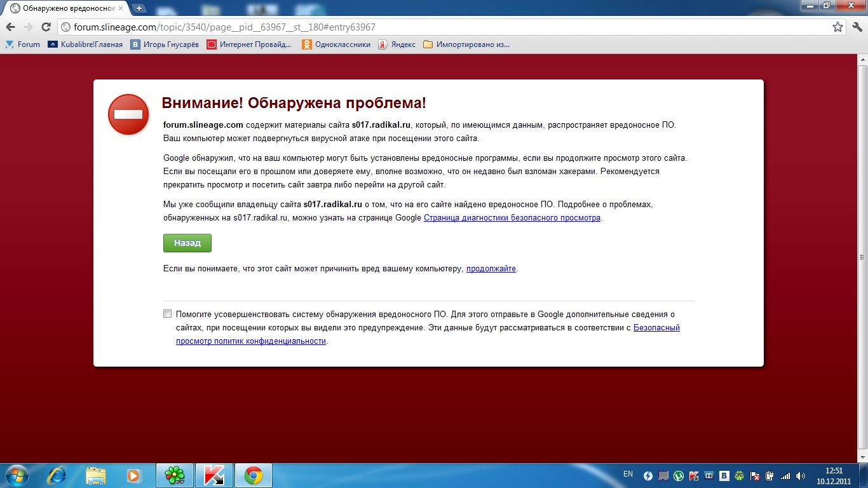
Task: Open the network signal bars tray icon
Action: [785, 475]
